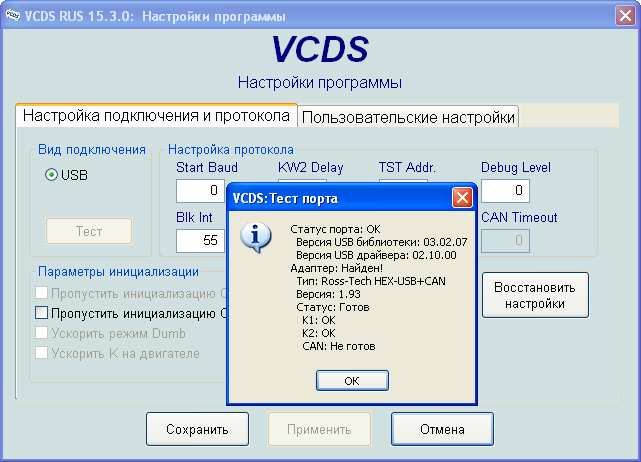Click the Настройка протокола group label

(231, 150)
